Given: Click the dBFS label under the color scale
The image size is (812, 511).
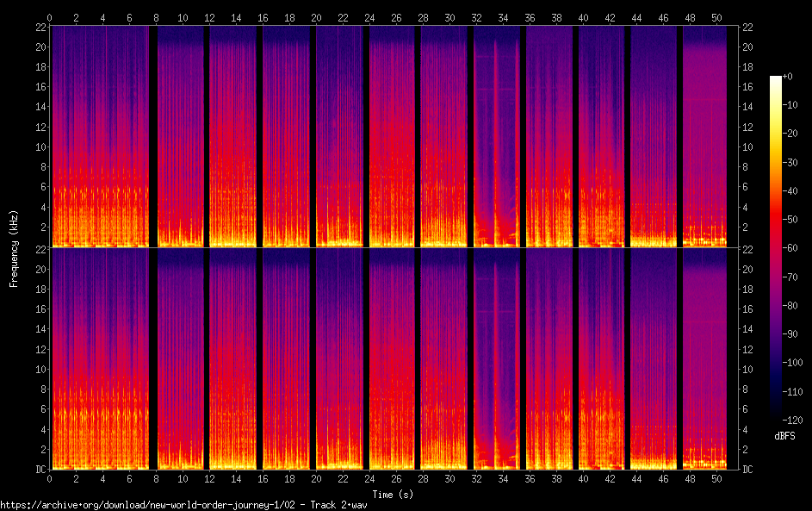Looking at the screenshot, I should tap(784, 436).
